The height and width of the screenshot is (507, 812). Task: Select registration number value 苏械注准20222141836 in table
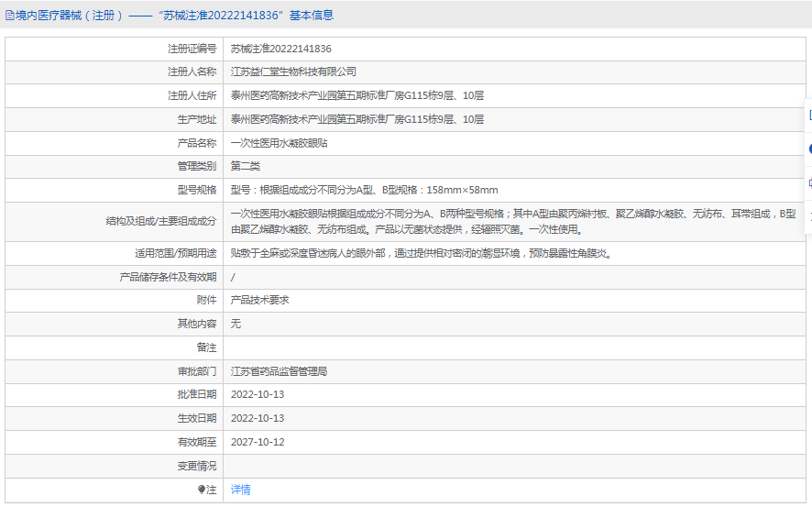pos(281,49)
